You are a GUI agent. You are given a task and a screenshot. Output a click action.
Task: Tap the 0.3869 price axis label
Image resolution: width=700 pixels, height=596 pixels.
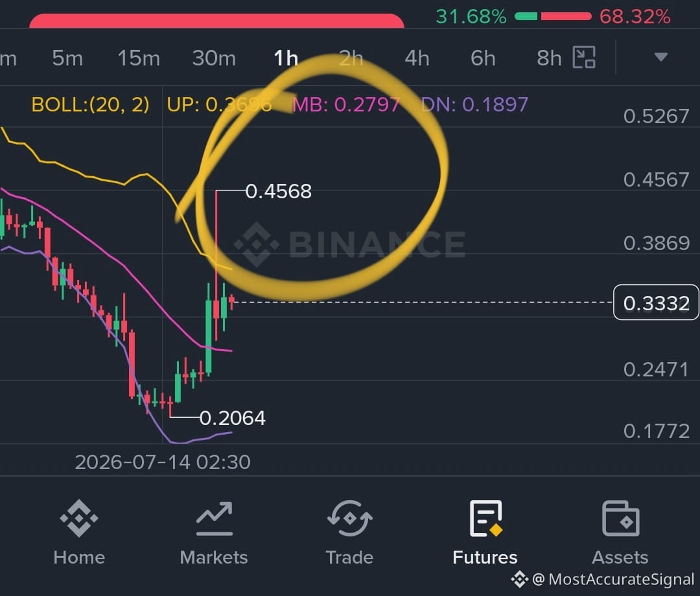click(656, 243)
